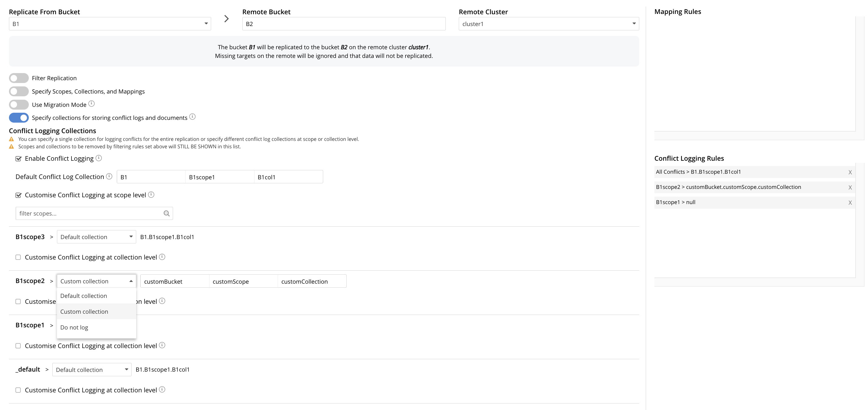Click info icon next to Enable Conflict Logging
868x410 pixels.
tap(98, 158)
